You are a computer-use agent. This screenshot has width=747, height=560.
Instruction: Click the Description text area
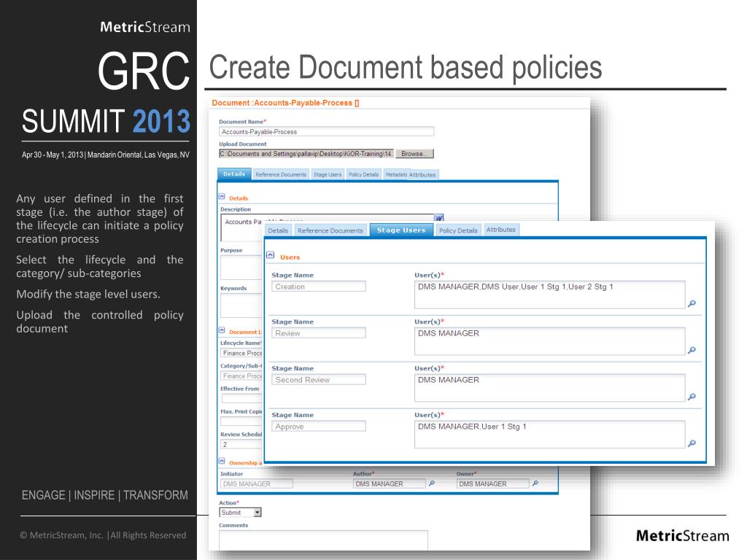242,227
